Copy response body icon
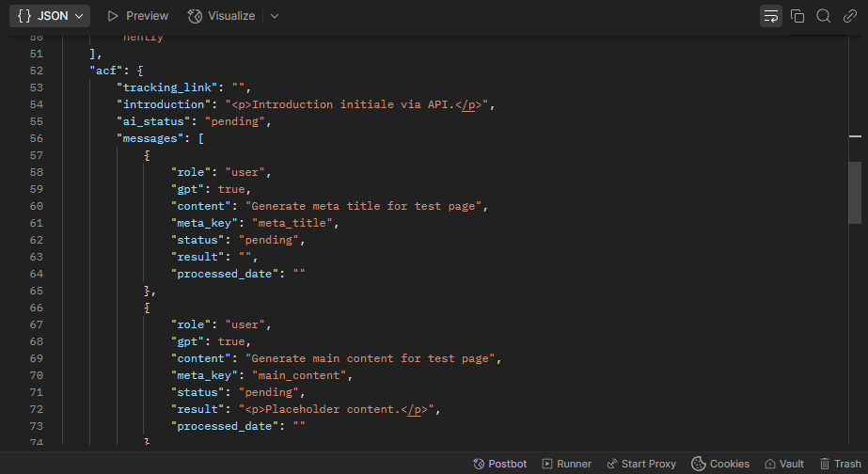 point(797,16)
